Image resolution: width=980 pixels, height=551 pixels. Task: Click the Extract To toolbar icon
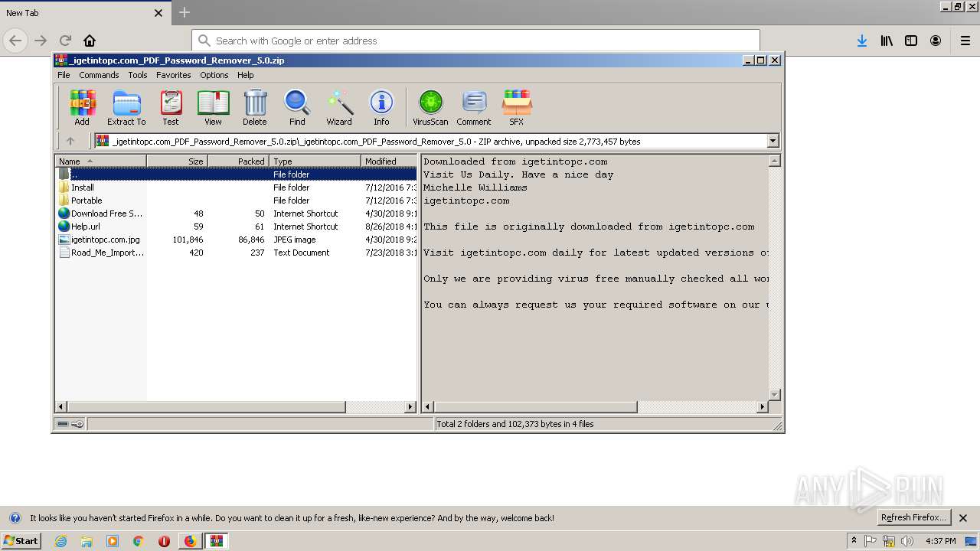[126, 107]
